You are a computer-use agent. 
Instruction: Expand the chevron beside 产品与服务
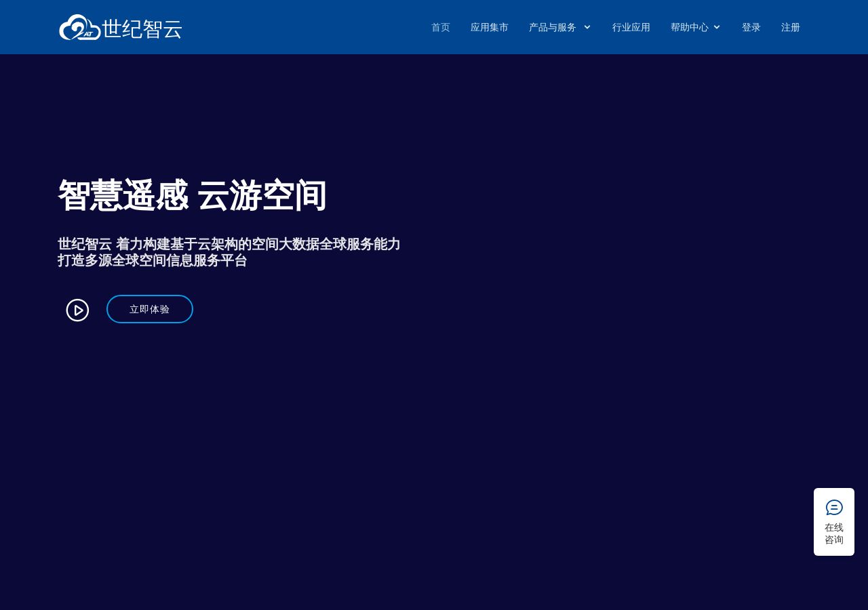tap(587, 27)
